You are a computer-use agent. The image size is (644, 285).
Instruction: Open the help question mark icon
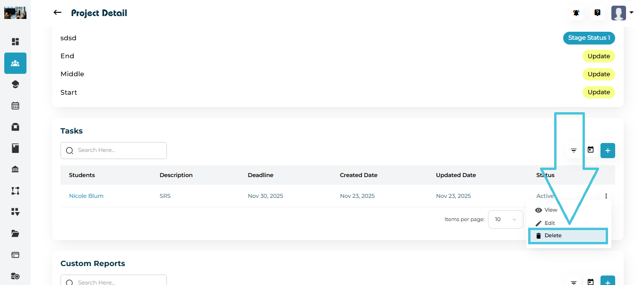point(597,13)
